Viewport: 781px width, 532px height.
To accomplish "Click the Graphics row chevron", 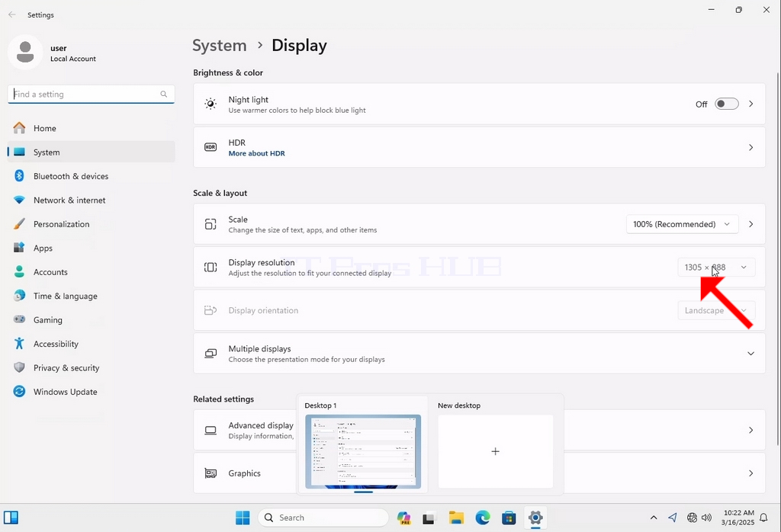I will [x=750, y=473].
